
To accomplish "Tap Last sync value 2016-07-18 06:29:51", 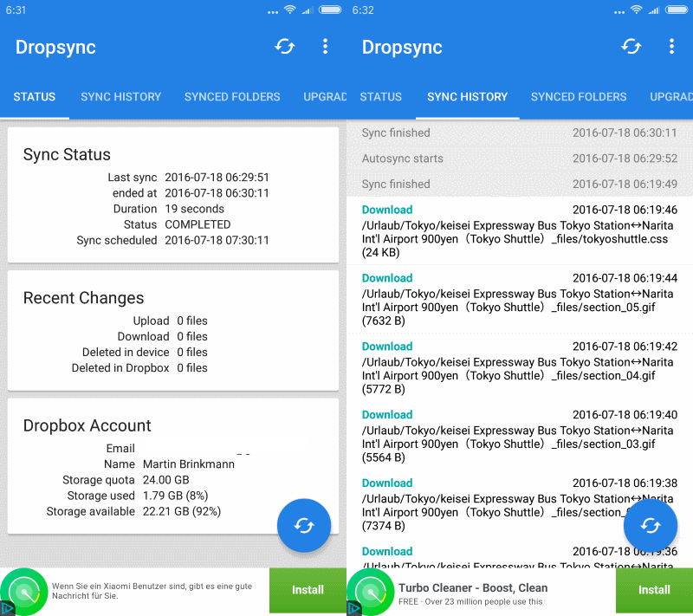I will (217, 178).
